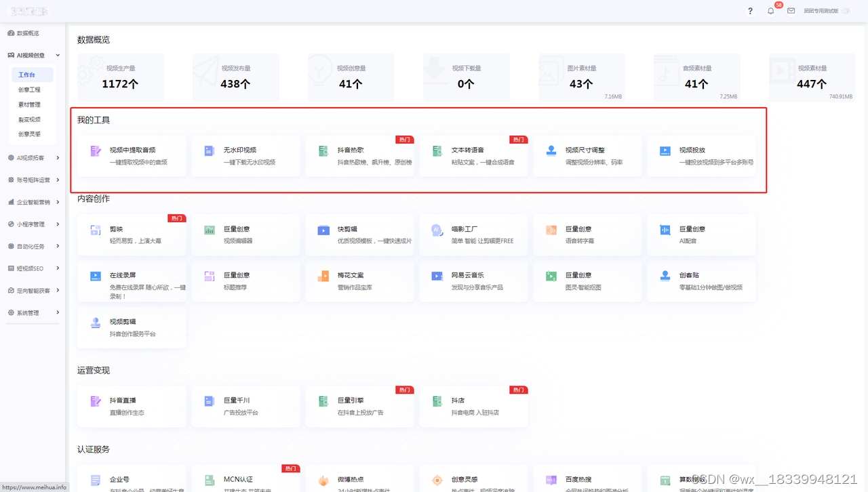The image size is (868, 492).
Task: Open the 喵影工厂 AI icon
Action: pyautogui.click(x=437, y=230)
